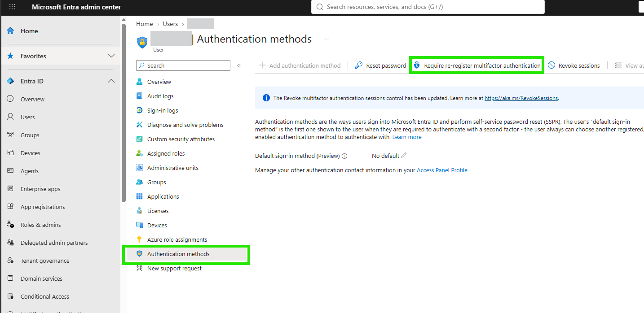
Task: Click the info icon next to Default sign-in method
Action: point(344,156)
